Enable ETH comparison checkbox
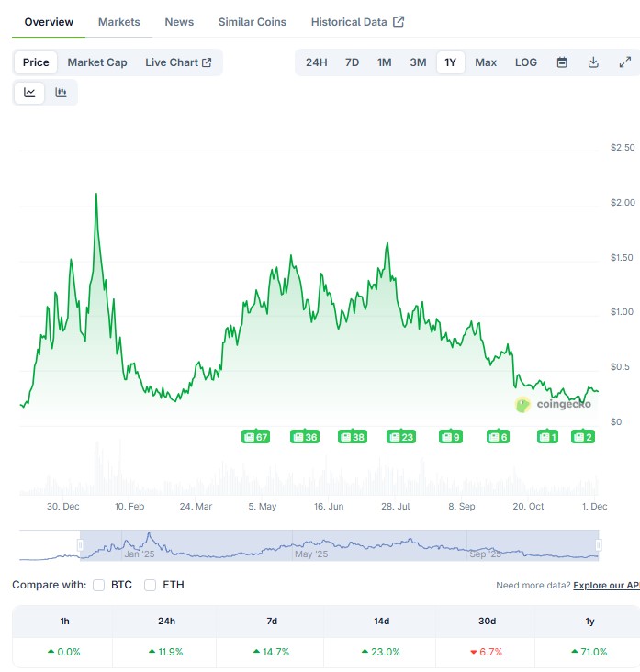 pos(150,585)
